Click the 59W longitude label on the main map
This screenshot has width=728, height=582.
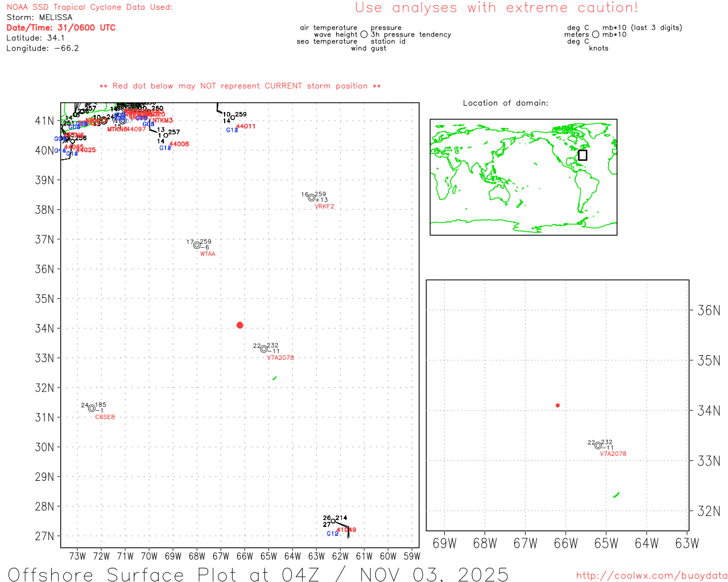point(412,556)
